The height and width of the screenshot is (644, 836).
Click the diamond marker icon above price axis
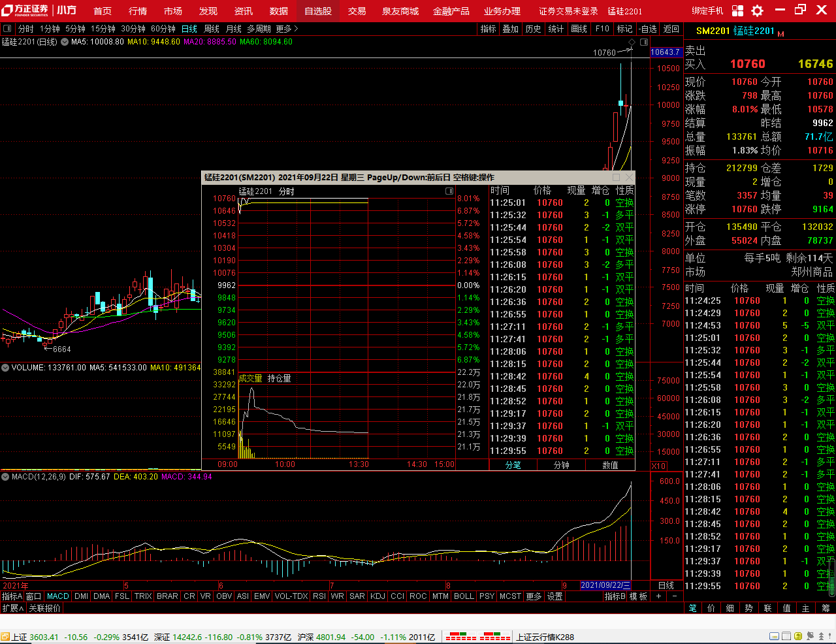point(632,42)
